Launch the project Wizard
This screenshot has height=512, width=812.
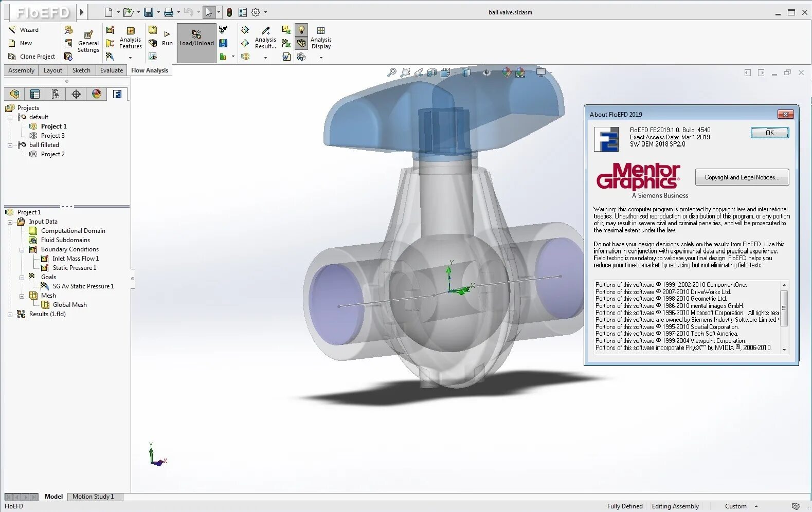coord(24,30)
